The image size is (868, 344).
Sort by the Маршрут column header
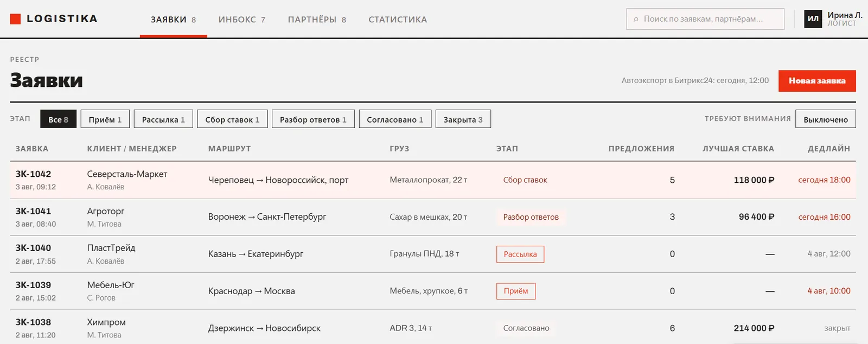click(229, 149)
